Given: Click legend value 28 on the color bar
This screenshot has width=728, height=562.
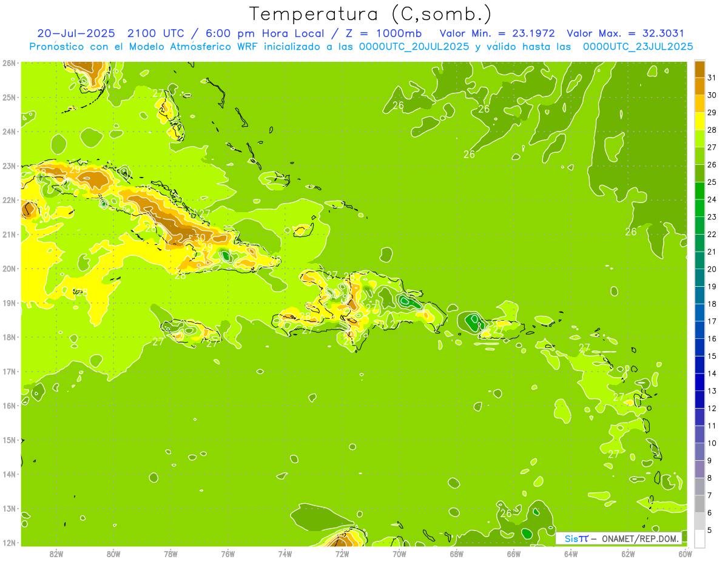Looking at the screenshot, I should [x=712, y=130].
